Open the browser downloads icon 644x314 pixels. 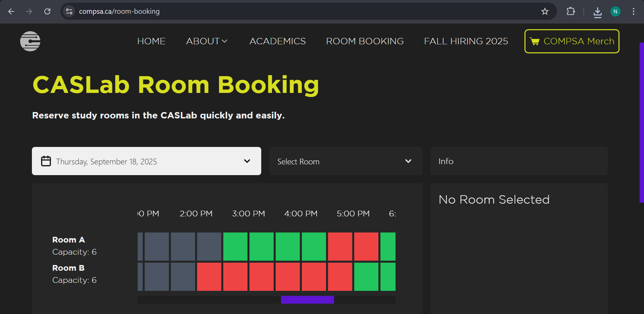[598, 12]
